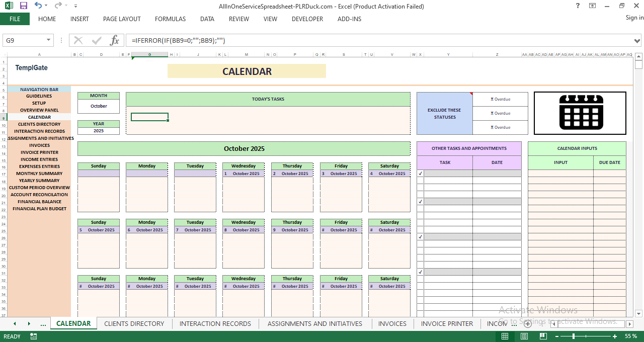Select the first Overdue status cell
The width and height of the screenshot is (644, 342).
click(x=500, y=100)
